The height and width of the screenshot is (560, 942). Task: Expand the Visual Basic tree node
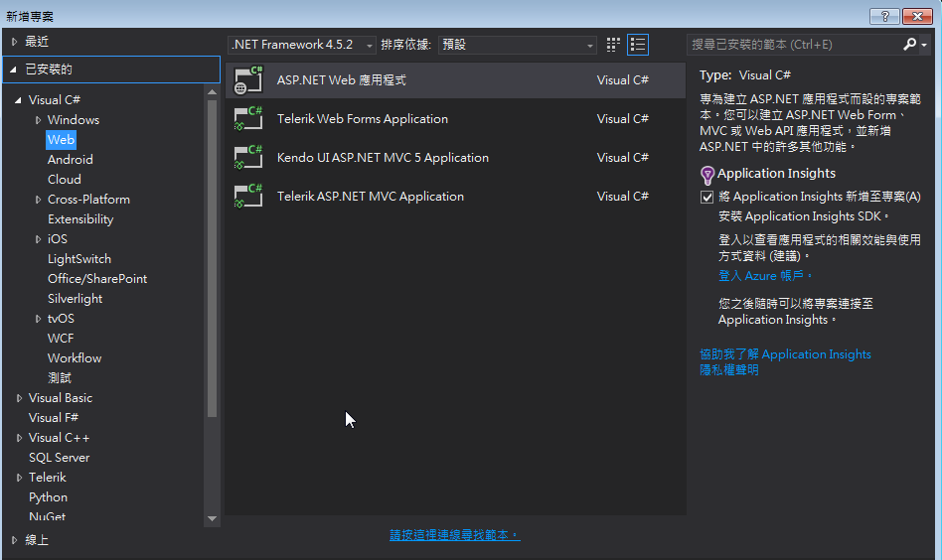[x=19, y=398]
